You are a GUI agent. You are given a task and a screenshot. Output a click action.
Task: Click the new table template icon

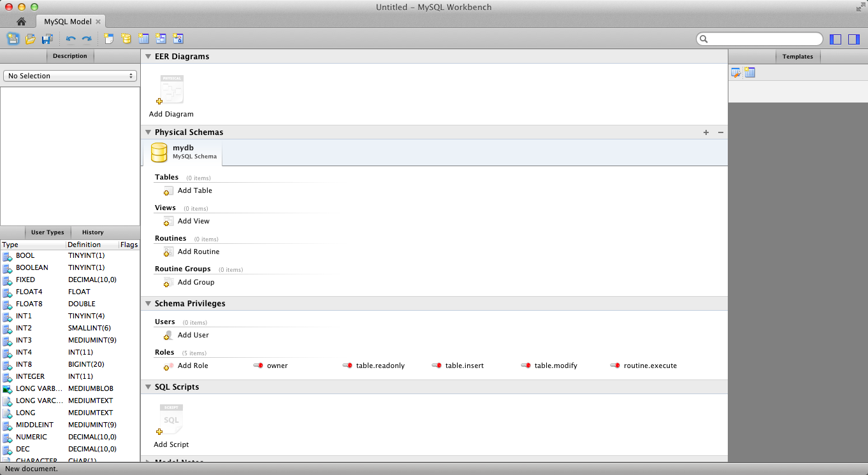coord(749,73)
